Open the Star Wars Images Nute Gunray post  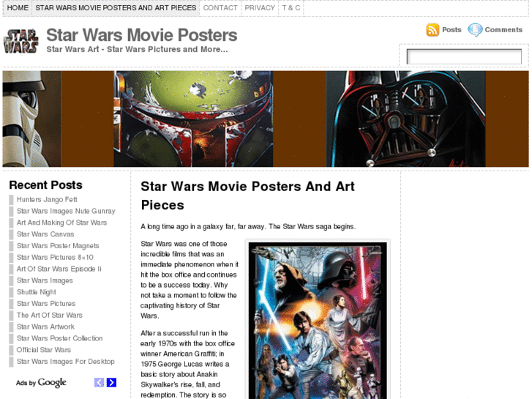click(66, 211)
